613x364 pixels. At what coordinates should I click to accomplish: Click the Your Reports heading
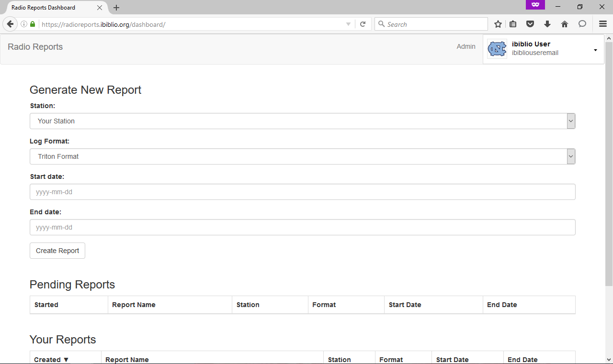63,340
